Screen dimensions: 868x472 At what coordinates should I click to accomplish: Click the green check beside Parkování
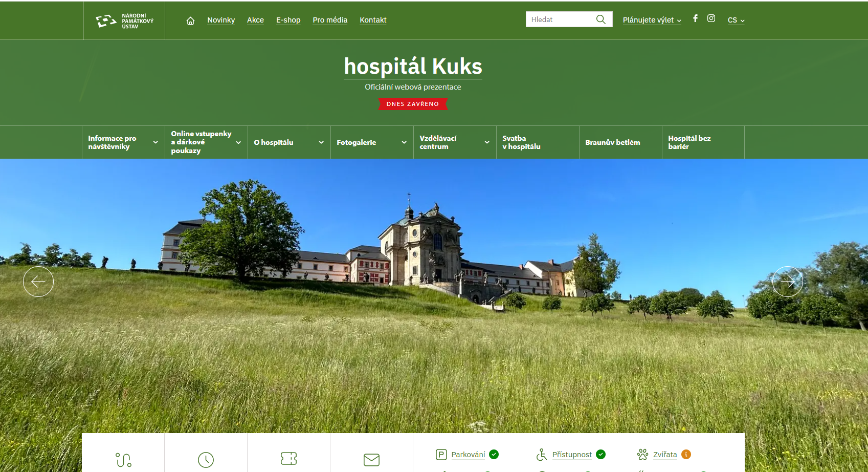494,455
